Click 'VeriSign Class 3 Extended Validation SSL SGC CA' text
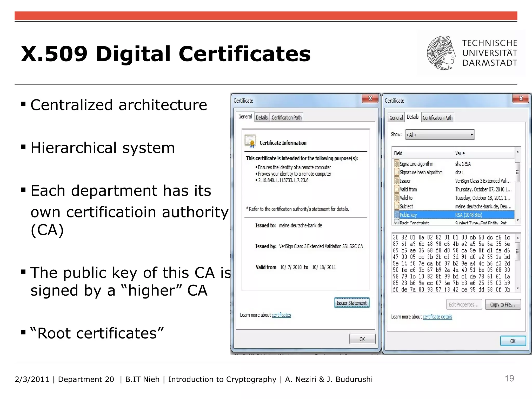 coord(321,246)
